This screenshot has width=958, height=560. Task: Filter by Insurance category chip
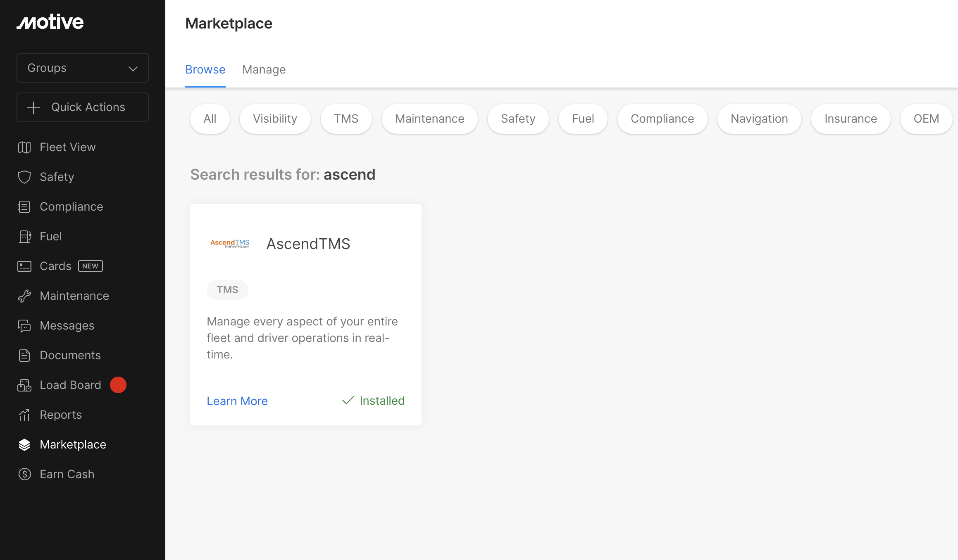(x=851, y=119)
